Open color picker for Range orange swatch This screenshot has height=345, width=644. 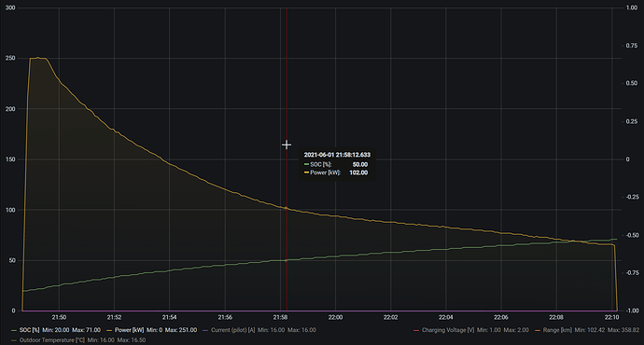538,330
